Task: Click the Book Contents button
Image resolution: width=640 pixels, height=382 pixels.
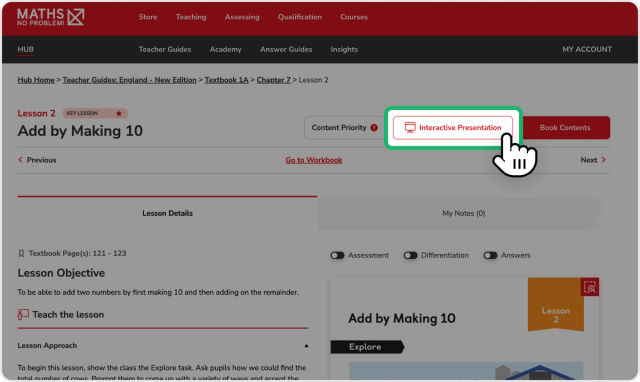Action: [x=565, y=128]
